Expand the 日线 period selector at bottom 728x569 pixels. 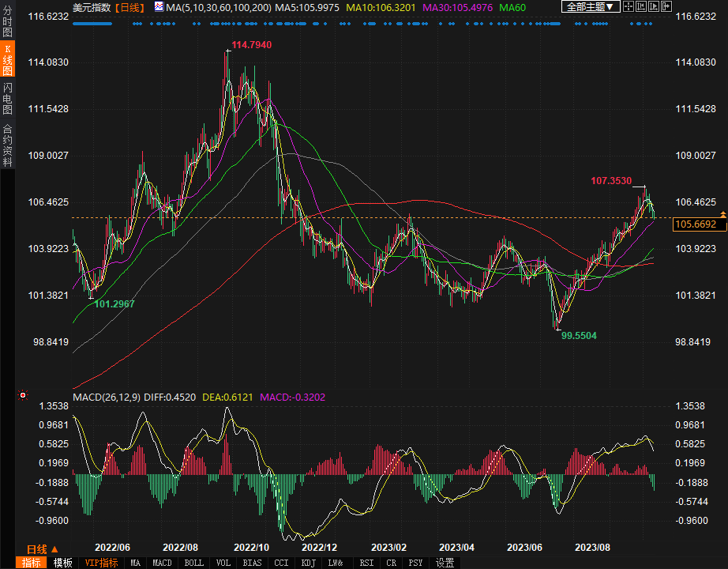42,549
